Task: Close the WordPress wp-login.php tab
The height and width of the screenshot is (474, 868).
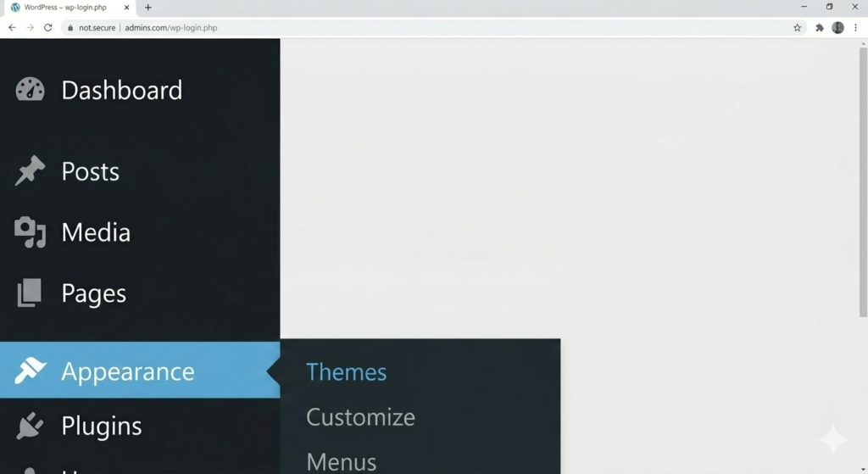Action: (127, 7)
